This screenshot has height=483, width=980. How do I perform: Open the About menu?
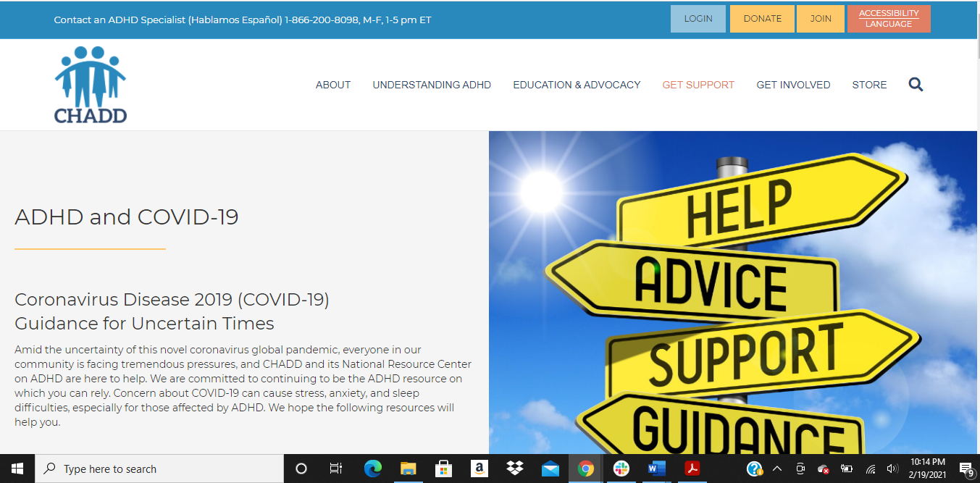pos(333,85)
